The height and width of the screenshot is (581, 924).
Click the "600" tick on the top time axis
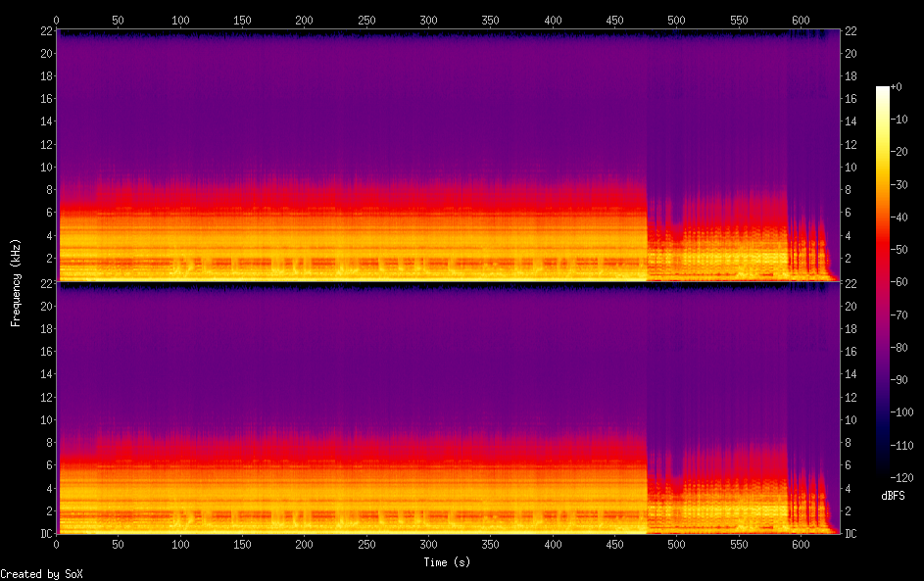801,20
